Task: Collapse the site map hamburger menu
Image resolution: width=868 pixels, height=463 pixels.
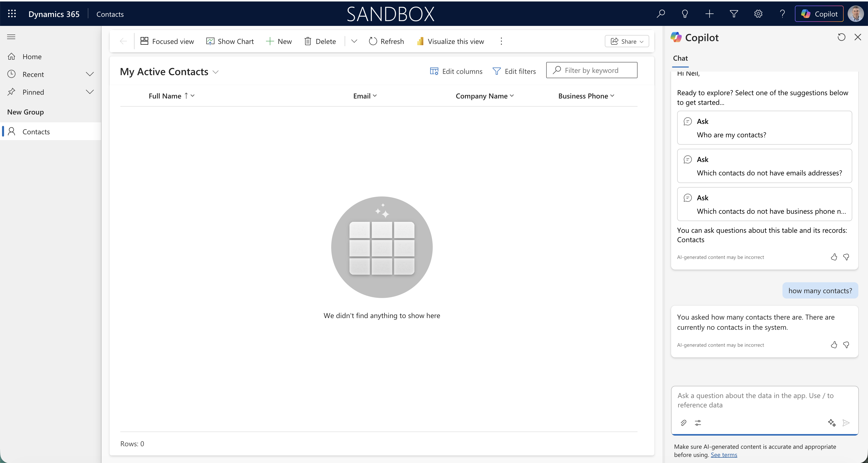Action: pos(11,37)
